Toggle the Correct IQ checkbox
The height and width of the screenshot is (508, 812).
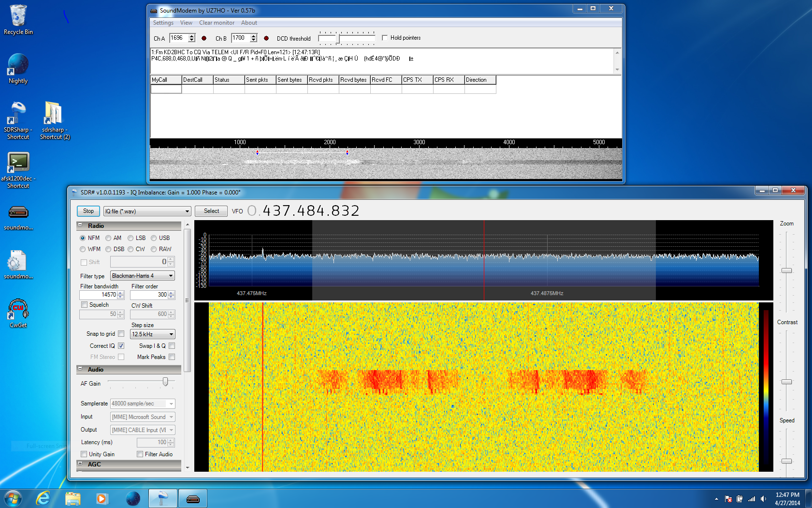[x=121, y=346]
